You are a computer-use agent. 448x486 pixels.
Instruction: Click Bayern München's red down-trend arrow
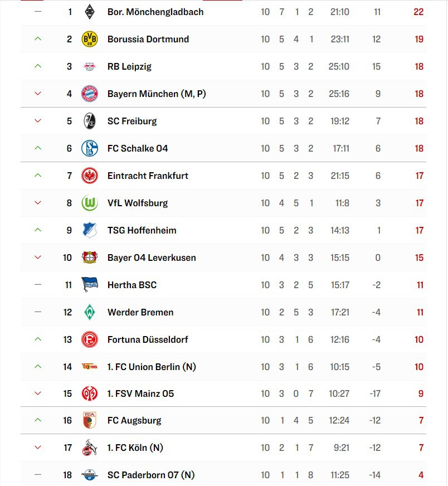tap(38, 94)
